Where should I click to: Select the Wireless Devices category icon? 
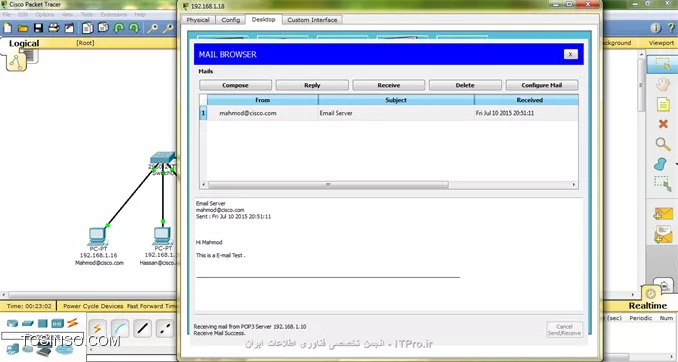57,323
